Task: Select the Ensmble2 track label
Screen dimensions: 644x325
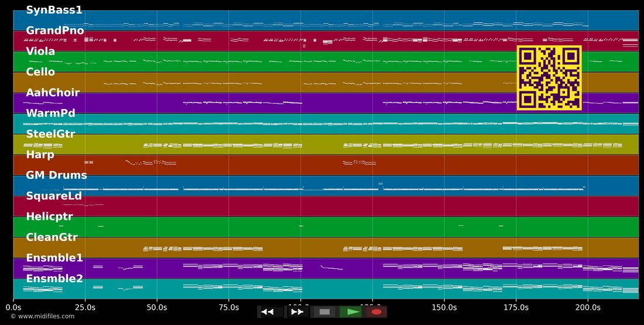Action: click(54, 279)
